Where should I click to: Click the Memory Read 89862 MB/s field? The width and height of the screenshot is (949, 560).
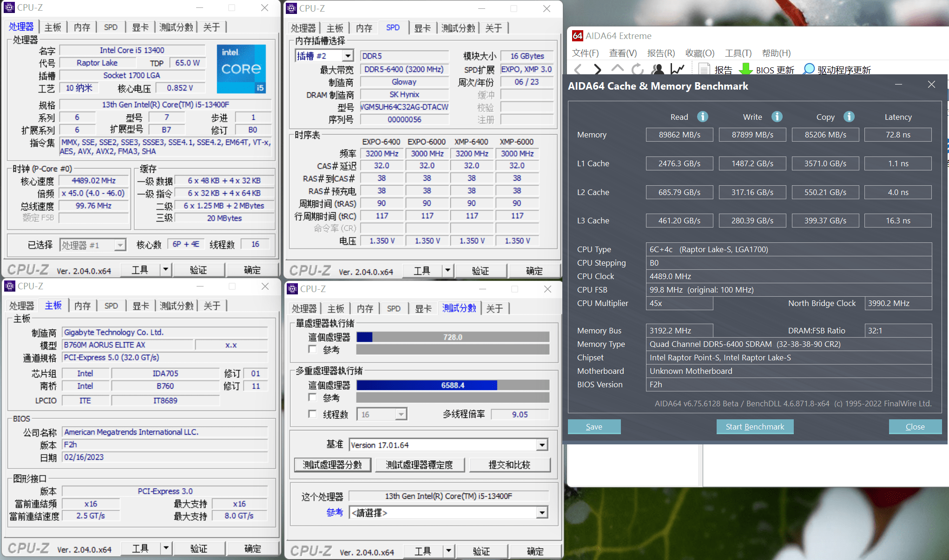click(679, 135)
